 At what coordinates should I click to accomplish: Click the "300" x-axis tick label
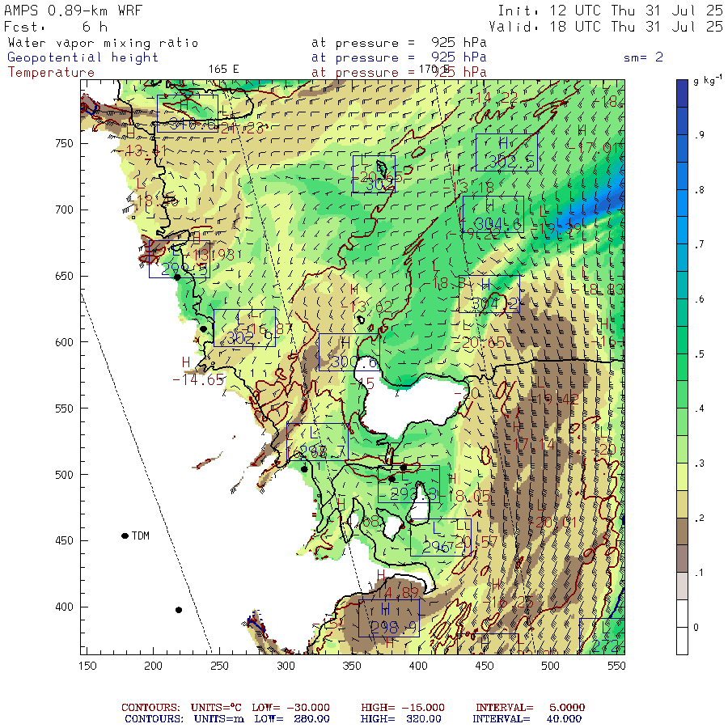(x=286, y=666)
